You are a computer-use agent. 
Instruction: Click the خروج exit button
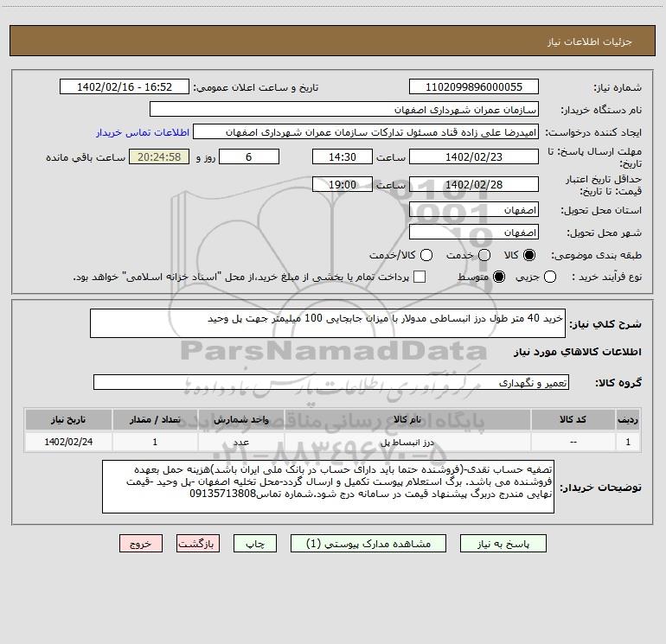pos(141,544)
